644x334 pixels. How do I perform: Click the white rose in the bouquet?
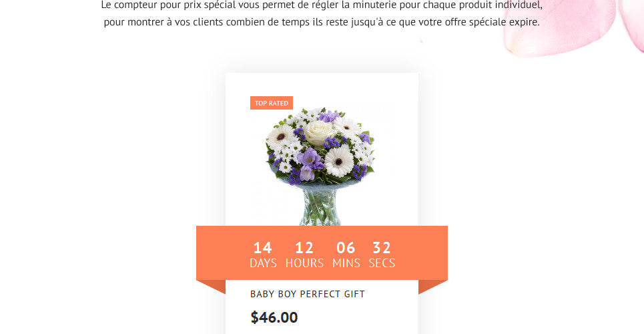pyautogui.click(x=319, y=132)
